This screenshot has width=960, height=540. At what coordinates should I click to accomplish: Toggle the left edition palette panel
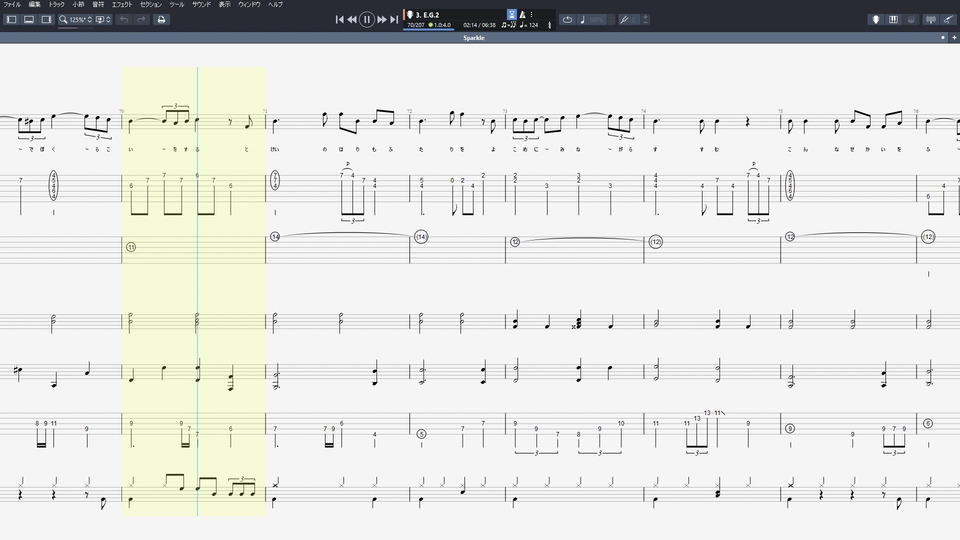tap(12, 20)
